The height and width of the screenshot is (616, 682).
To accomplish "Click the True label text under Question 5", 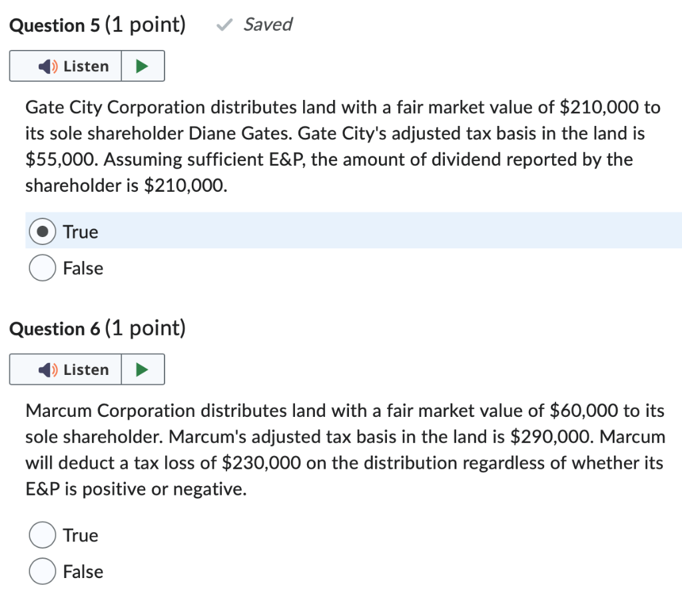I will click(x=81, y=232).
